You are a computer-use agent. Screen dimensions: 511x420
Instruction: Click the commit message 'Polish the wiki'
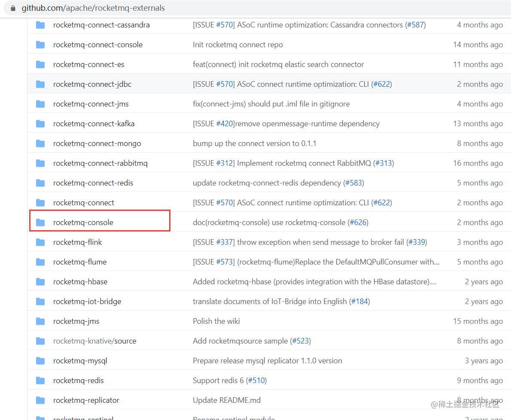click(216, 321)
